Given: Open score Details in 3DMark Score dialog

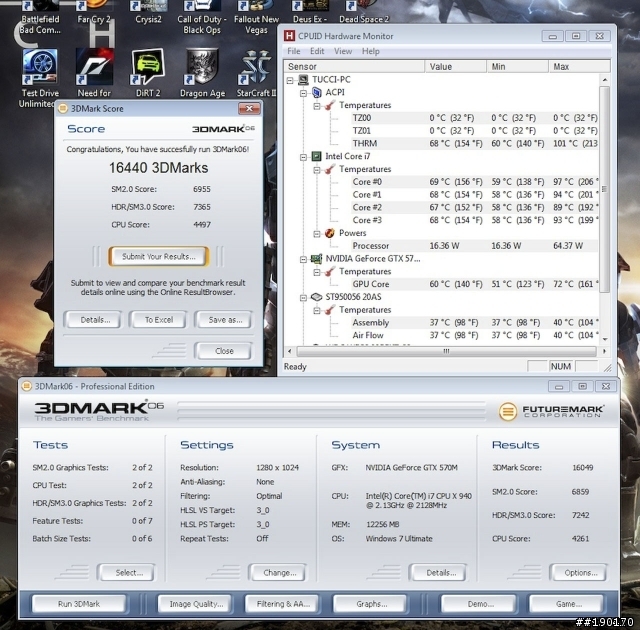Looking at the screenshot, I should tap(95, 319).
